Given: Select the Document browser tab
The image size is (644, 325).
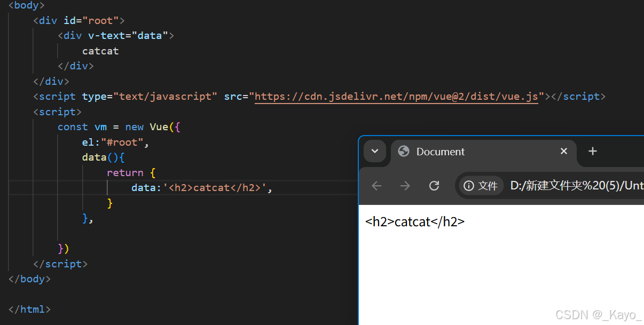Looking at the screenshot, I should [x=484, y=152].
